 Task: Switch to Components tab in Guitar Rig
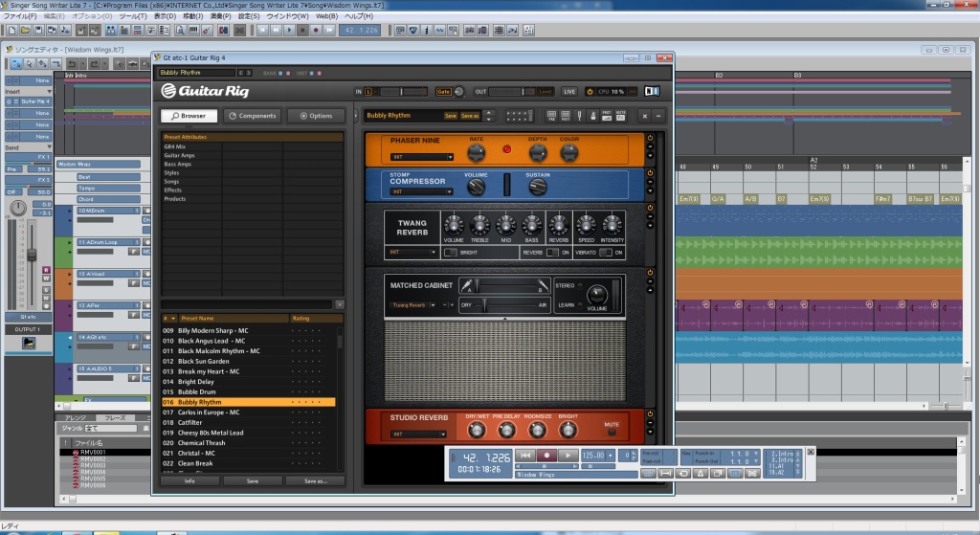[253, 116]
